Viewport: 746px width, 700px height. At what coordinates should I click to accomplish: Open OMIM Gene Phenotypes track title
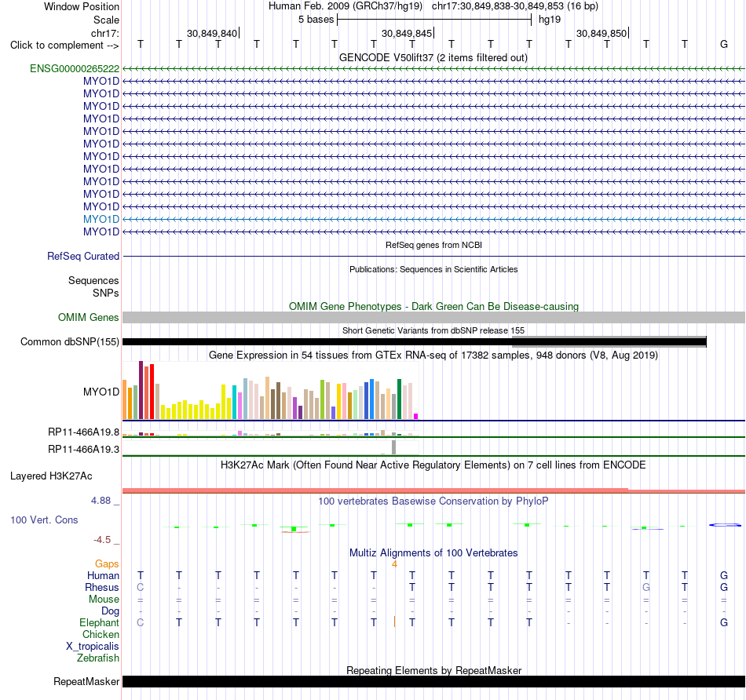pos(433,306)
